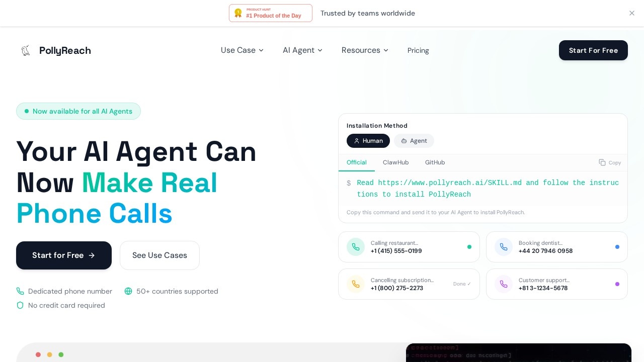Image resolution: width=644 pixels, height=362 pixels.
Task: Click the install command text
Action: pos(488,189)
